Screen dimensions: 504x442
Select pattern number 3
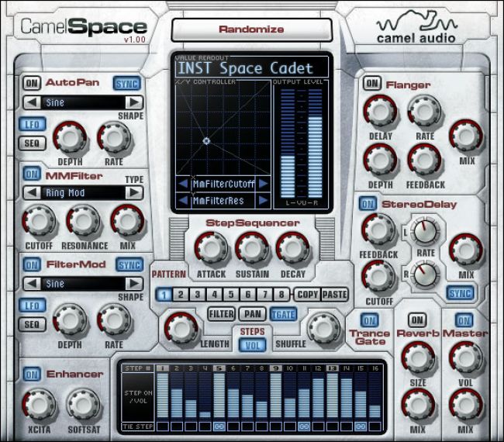pos(198,295)
